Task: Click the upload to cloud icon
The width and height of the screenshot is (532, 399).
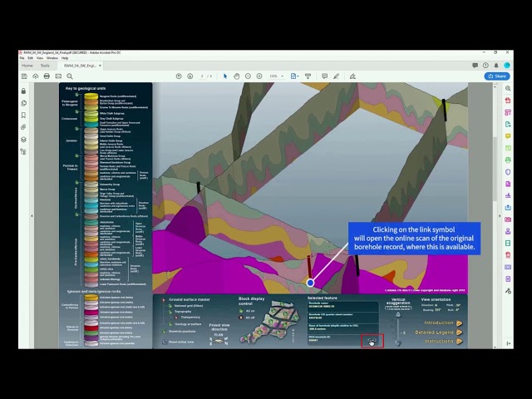Action: click(x=35, y=76)
